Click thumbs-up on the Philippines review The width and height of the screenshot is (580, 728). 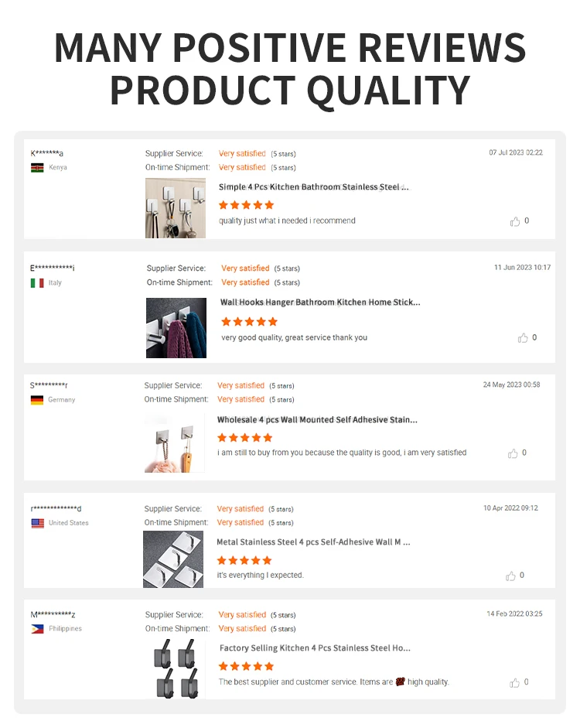coord(514,682)
